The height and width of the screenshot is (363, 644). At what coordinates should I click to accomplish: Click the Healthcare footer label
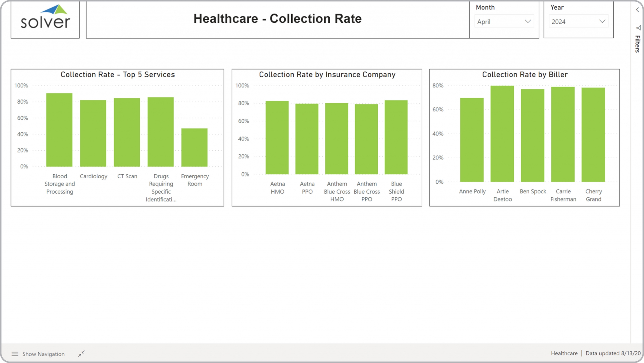click(x=564, y=353)
